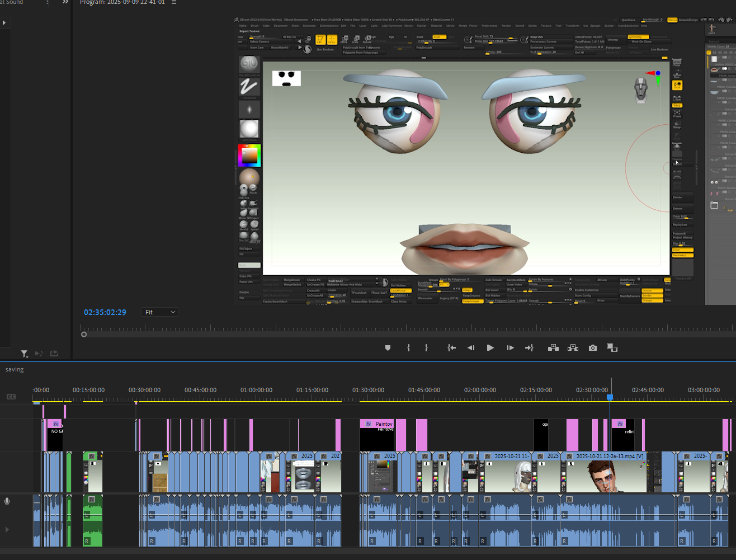Jump to In point with Go to In
The image size is (736, 560).
[451, 348]
